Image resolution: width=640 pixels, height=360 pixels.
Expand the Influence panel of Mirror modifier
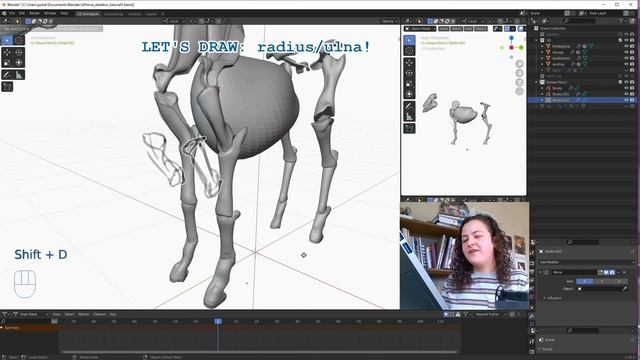553,298
